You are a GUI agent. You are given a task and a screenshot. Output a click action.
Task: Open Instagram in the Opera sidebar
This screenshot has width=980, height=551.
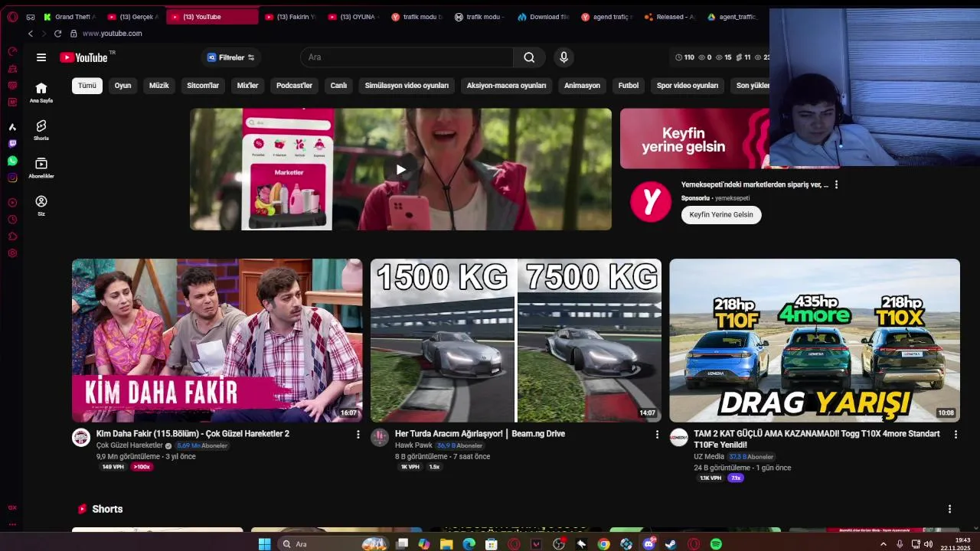pyautogui.click(x=12, y=178)
